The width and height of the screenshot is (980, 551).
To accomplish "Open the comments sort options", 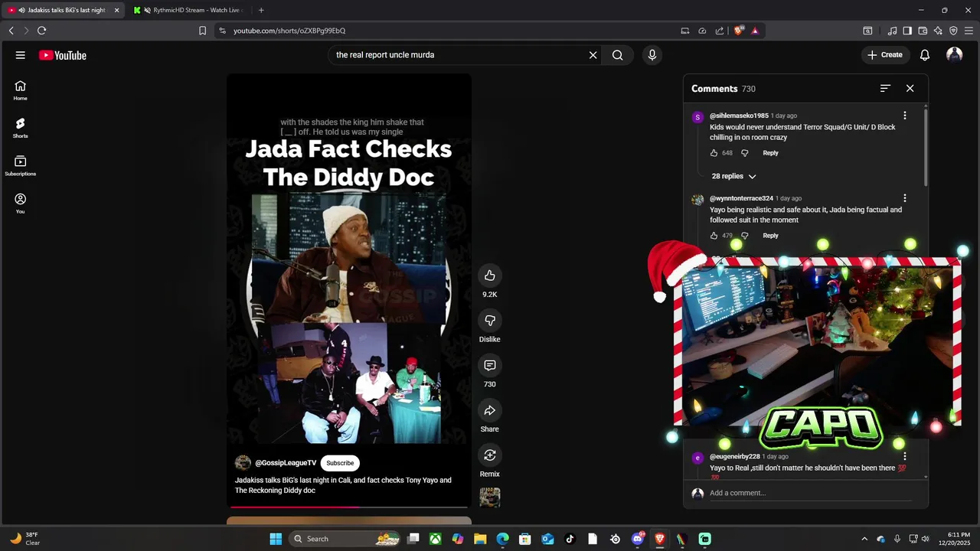I will point(885,89).
